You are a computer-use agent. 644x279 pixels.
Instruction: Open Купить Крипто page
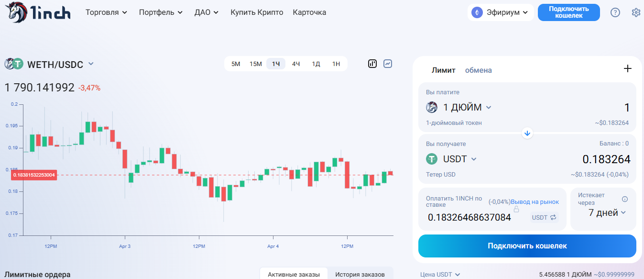click(257, 12)
